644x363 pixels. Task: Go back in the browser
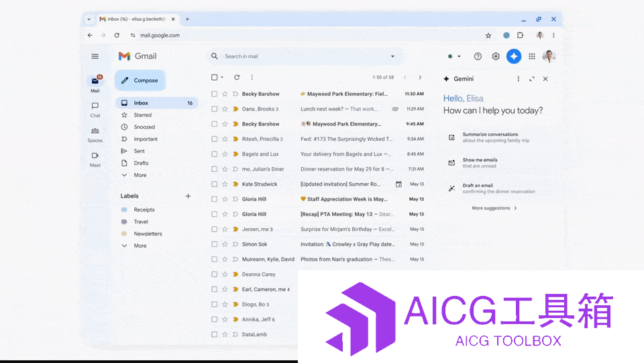tap(90, 36)
